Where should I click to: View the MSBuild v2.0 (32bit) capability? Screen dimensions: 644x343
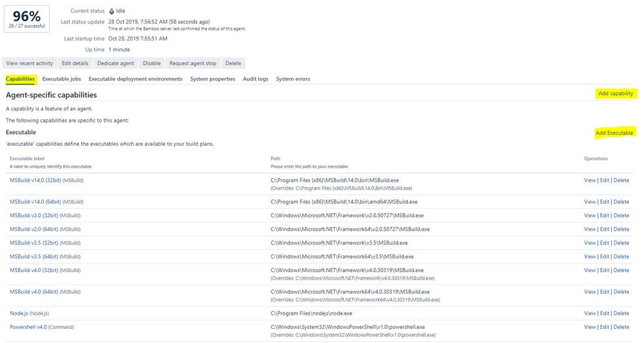coord(590,215)
